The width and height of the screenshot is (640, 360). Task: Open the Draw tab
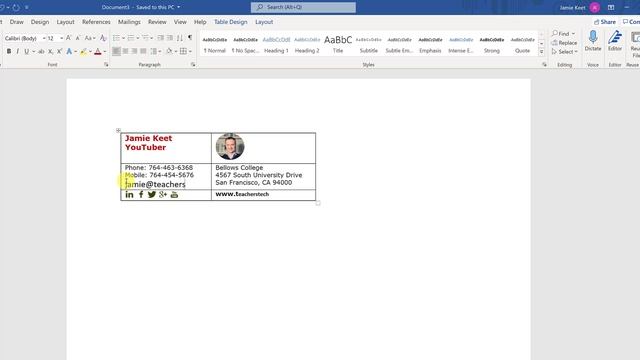[x=17, y=22]
